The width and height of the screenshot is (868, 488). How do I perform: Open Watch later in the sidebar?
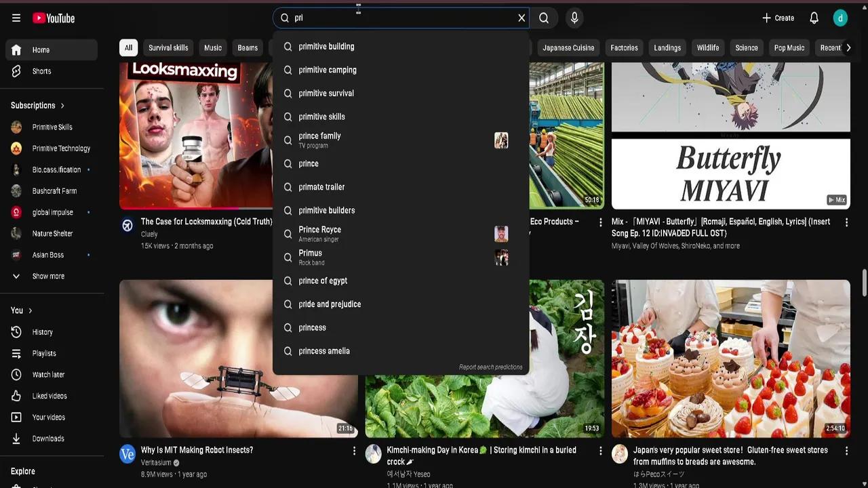pyautogui.click(x=52, y=375)
